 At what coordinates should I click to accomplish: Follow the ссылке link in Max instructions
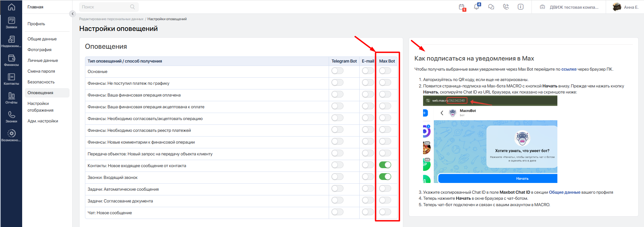click(569, 69)
